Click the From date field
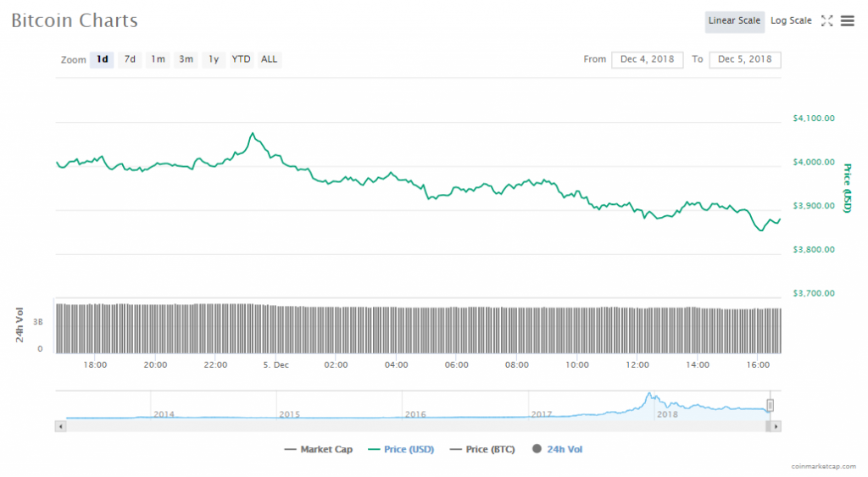Screen dimensions: 868x477 (x=647, y=59)
